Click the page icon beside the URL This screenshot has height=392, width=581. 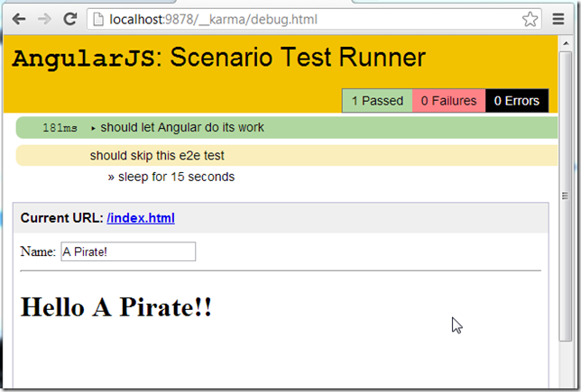(x=97, y=19)
